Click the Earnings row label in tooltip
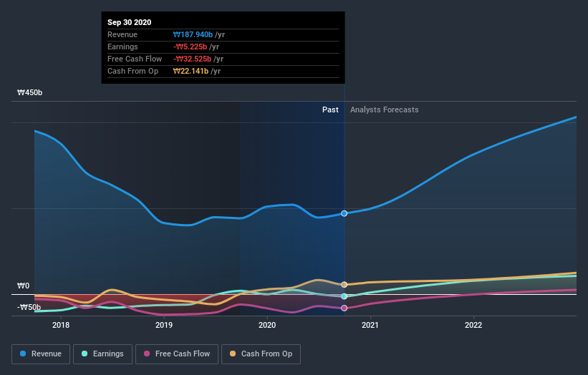Viewport: 588px width, 375px height. 122,47
